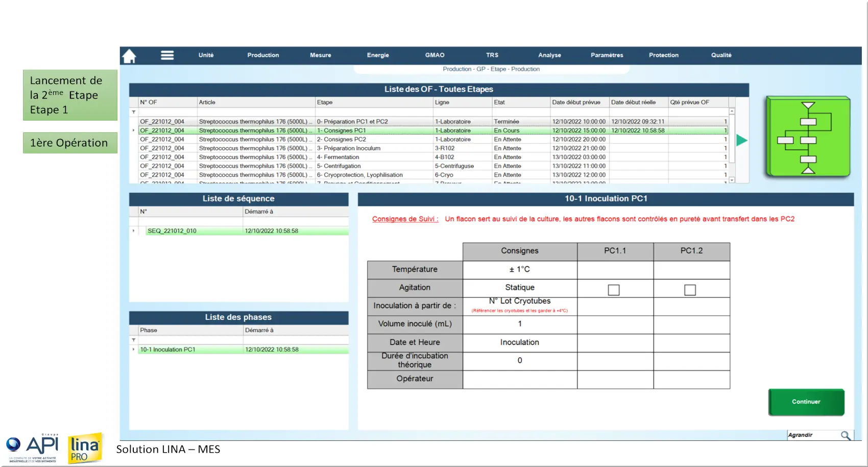Select the 6- Cryoprotection, Lyophilisation row

click(433, 175)
